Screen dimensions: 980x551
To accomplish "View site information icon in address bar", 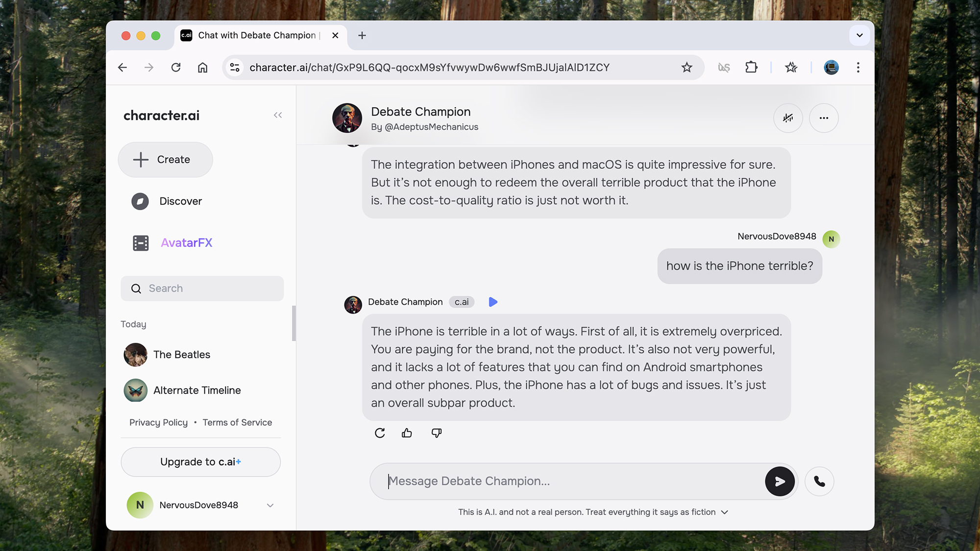I will click(x=235, y=68).
